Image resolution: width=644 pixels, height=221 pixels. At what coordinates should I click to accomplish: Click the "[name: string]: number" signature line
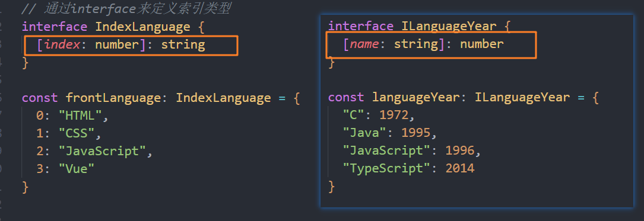pyautogui.click(x=423, y=44)
